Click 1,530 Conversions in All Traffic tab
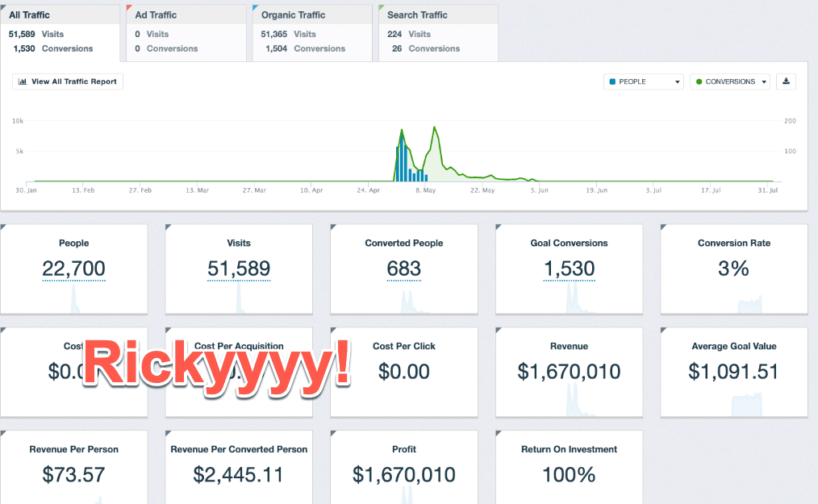 click(x=53, y=48)
